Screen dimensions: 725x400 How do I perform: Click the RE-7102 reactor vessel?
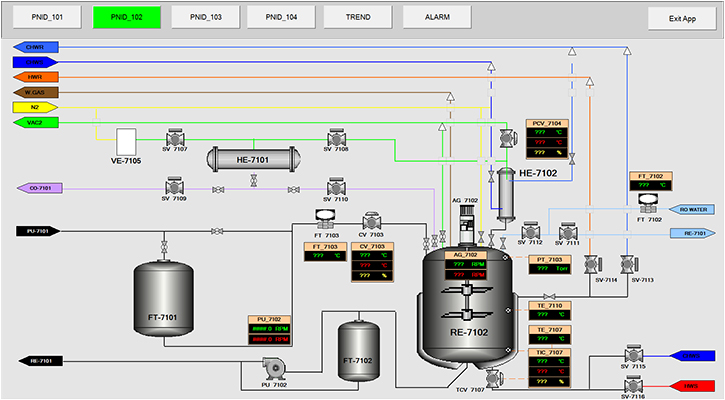coord(467,306)
